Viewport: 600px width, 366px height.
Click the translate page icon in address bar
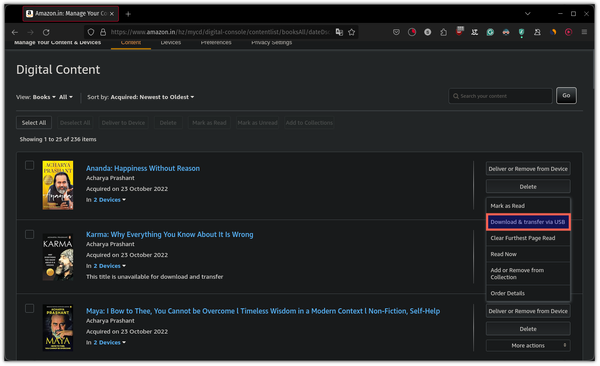[x=339, y=32]
